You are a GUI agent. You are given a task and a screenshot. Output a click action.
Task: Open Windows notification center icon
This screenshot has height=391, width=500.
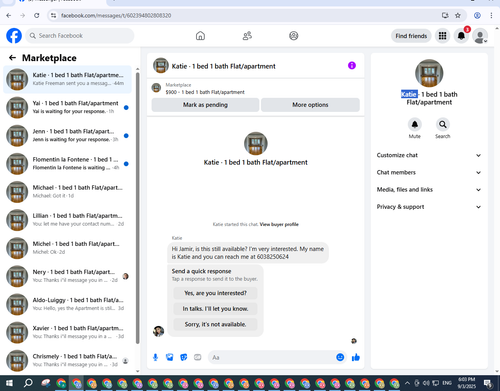coord(488,383)
